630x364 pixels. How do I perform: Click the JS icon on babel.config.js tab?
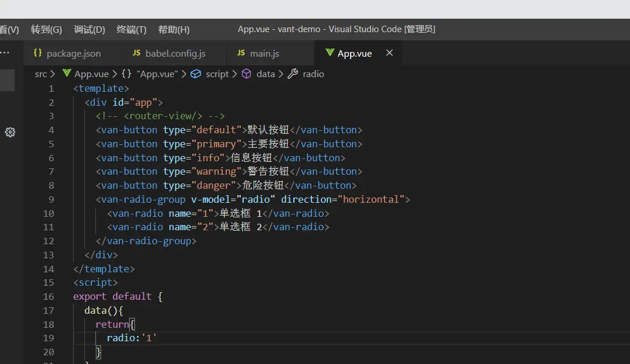point(136,53)
